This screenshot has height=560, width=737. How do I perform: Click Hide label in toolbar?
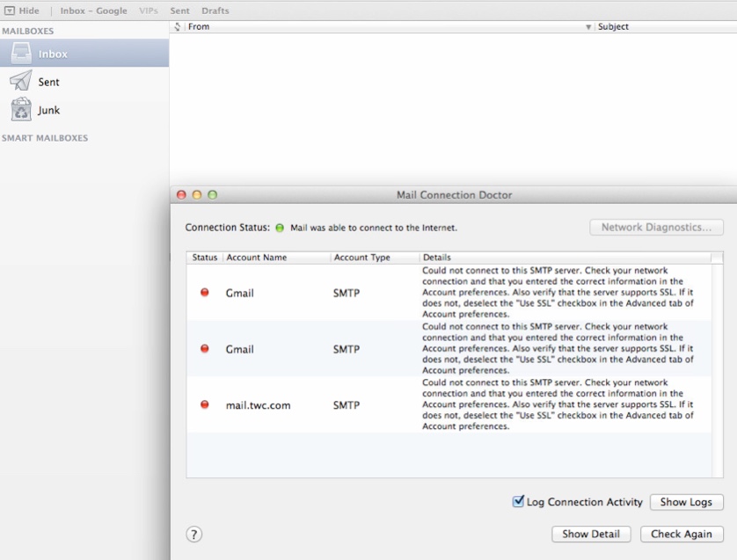click(29, 11)
